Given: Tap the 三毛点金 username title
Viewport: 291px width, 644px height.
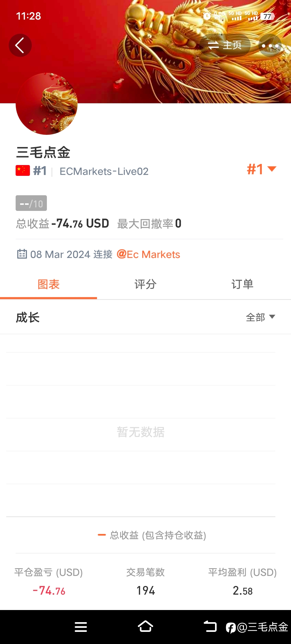Looking at the screenshot, I should coord(43,152).
